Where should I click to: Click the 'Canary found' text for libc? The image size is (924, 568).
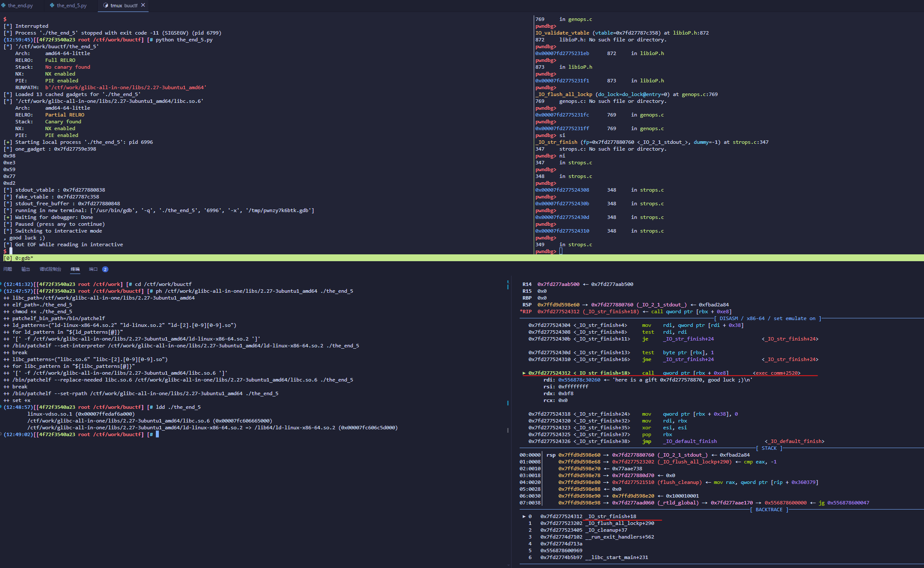coord(63,122)
